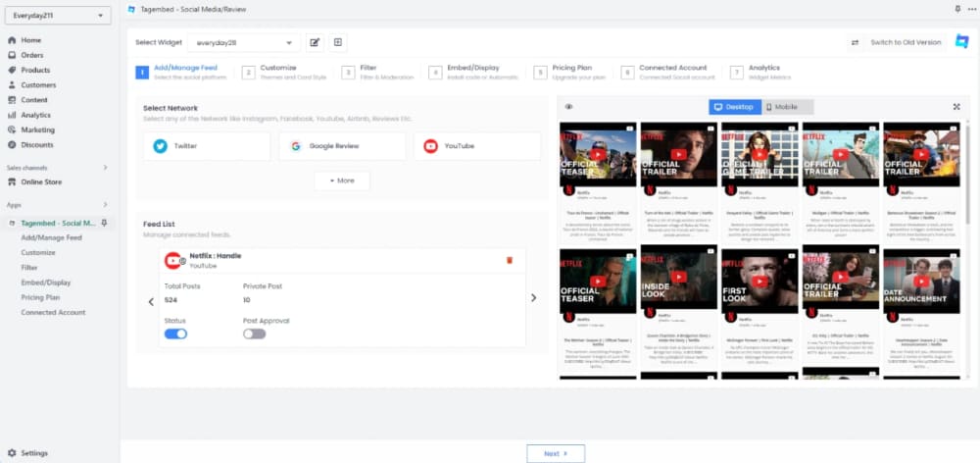Viewport: 980px width, 463px height.
Task: Open Embed/Display under Tagembed in sidebar
Action: click(x=46, y=283)
